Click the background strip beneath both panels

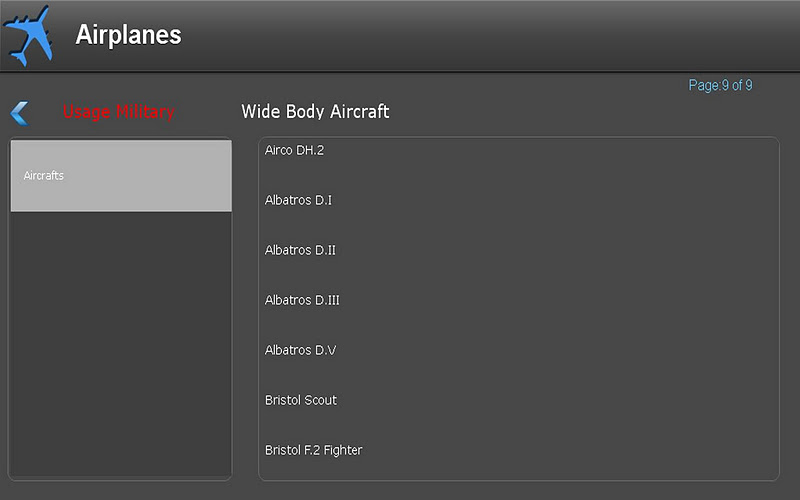click(x=400, y=491)
